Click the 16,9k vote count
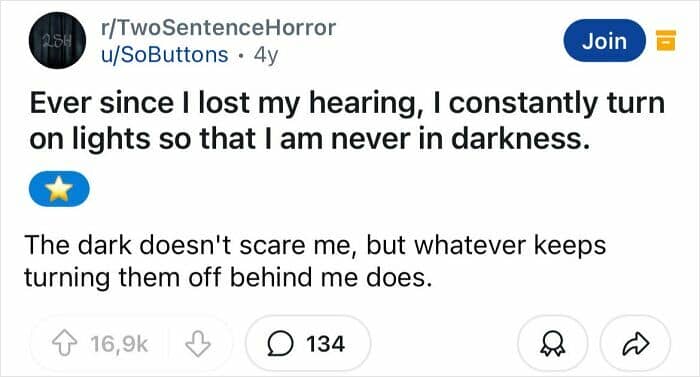Image resolution: width=700 pixels, height=377 pixels. pos(119,344)
